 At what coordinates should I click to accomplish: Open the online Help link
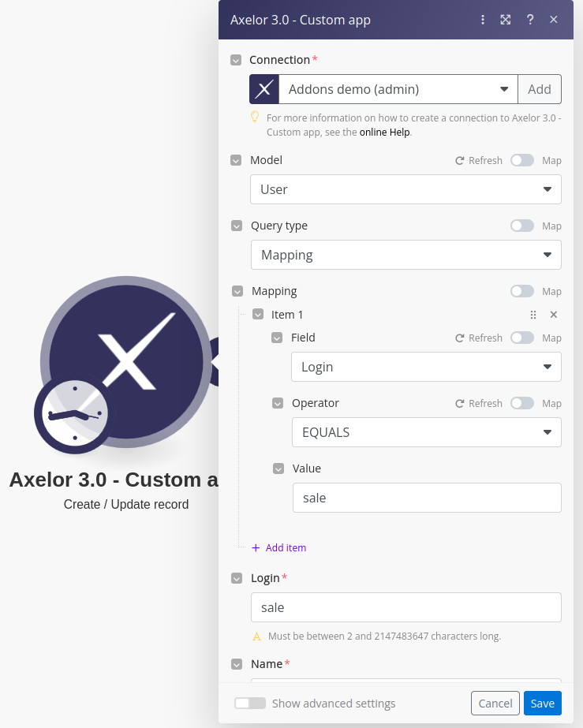(x=384, y=133)
